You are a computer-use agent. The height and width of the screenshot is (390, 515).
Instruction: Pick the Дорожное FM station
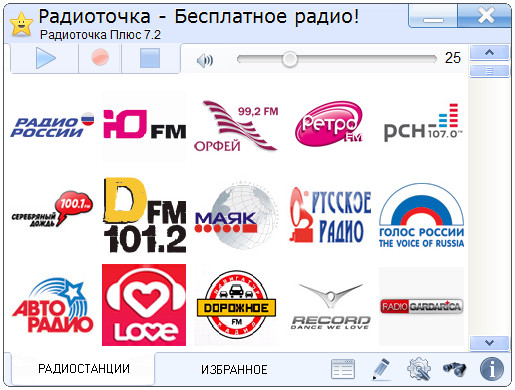pyautogui.click(x=236, y=304)
